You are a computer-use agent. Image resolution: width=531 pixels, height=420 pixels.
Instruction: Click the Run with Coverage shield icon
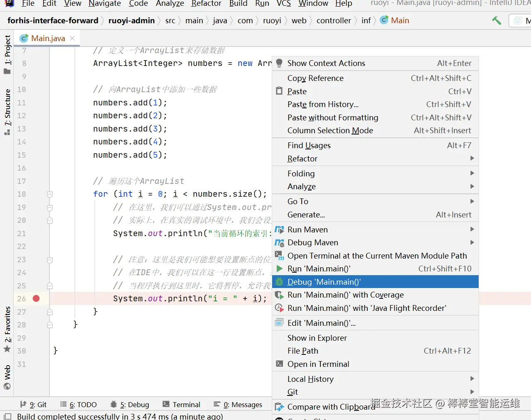[x=280, y=295]
